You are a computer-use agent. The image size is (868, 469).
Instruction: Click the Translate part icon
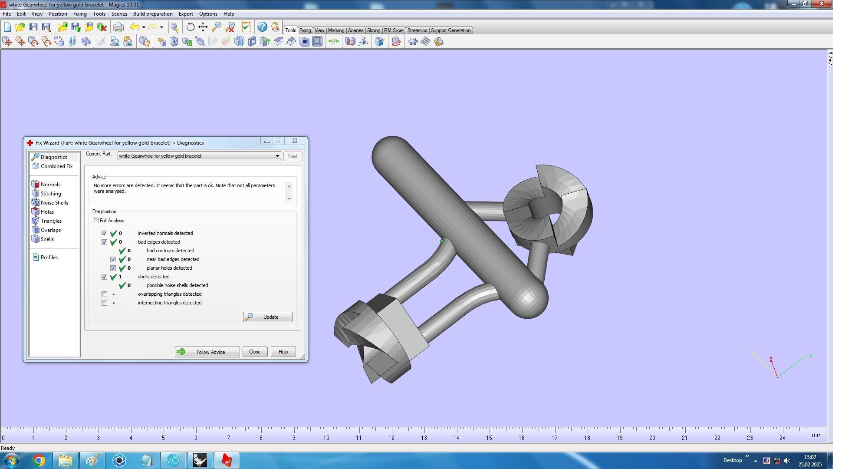(7, 42)
